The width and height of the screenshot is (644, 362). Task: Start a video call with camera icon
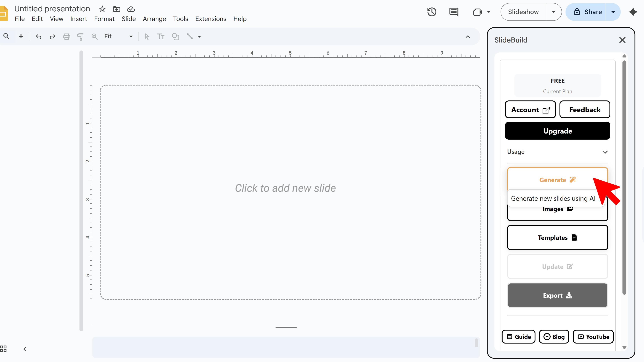click(x=477, y=12)
